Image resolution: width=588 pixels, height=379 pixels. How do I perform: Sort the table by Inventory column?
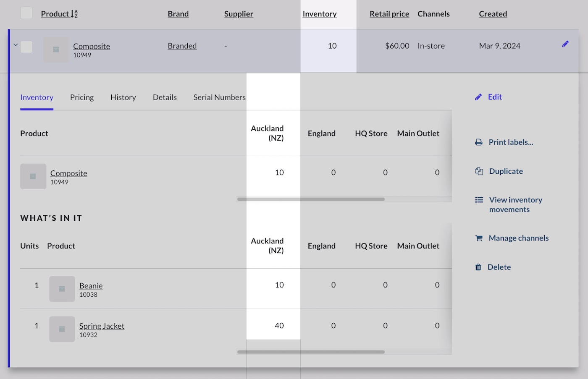click(x=319, y=14)
